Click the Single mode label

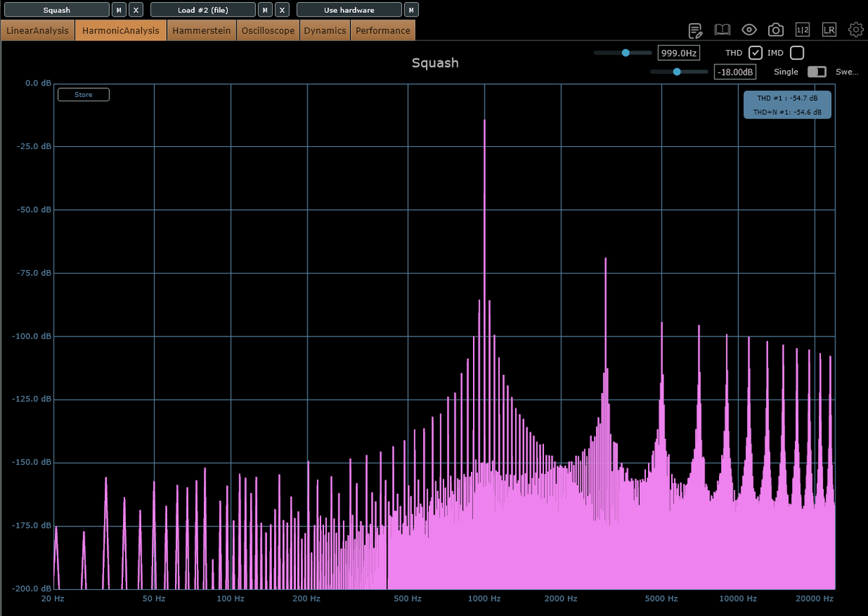[x=786, y=72]
